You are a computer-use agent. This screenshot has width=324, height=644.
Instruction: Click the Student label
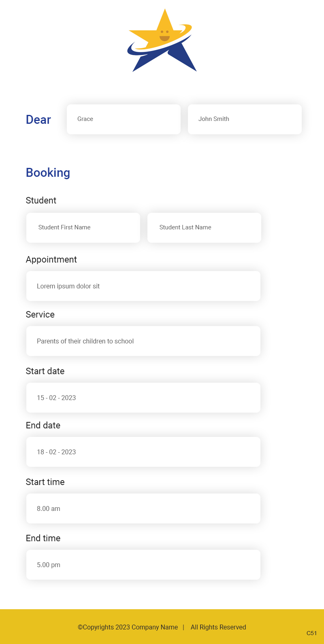tap(41, 200)
